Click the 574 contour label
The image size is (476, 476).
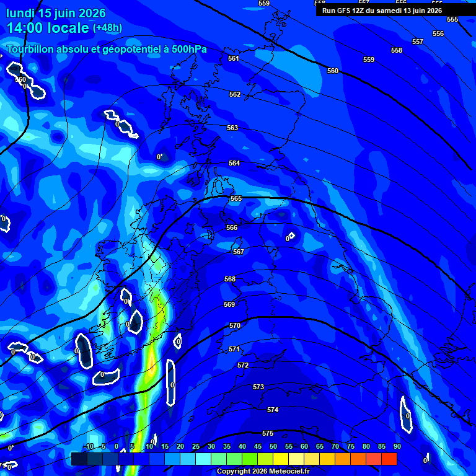(273, 410)
